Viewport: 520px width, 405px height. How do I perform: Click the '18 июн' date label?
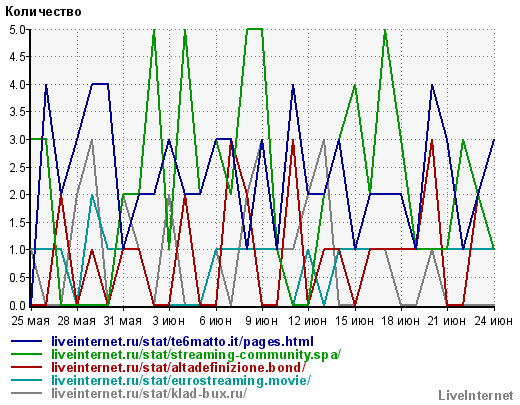pos(400,321)
